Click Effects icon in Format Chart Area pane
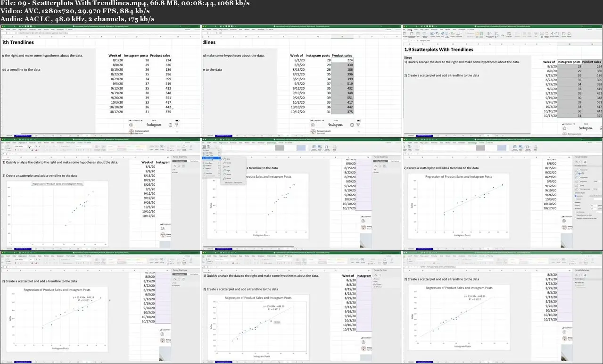 (x=380, y=166)
